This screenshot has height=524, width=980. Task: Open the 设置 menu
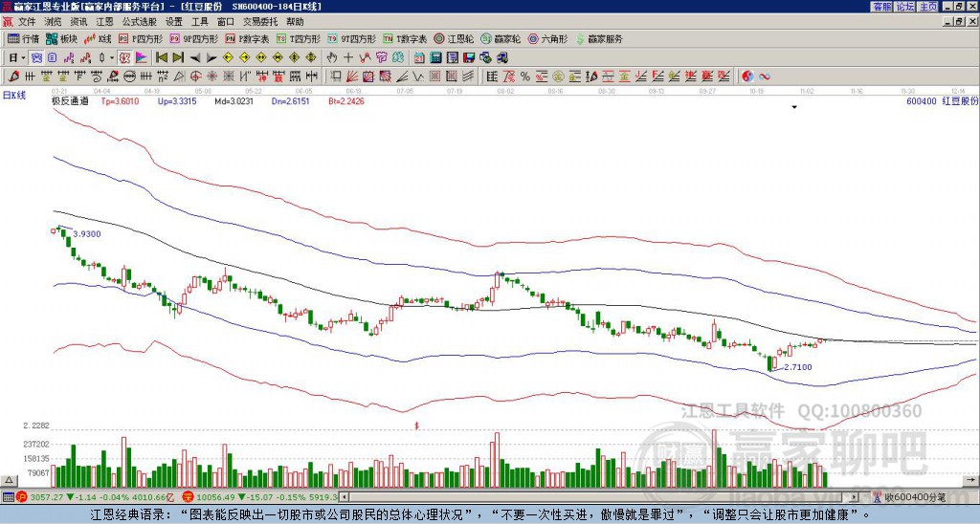coord(174,22)
